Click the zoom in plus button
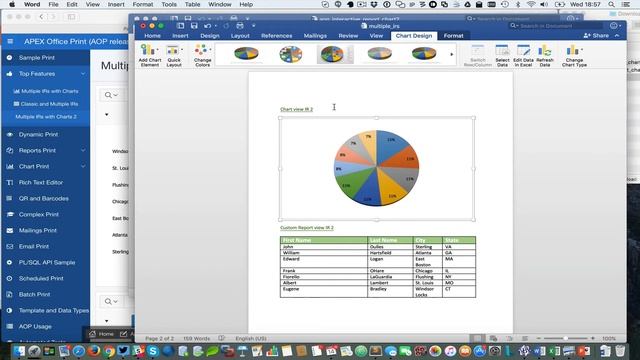Image resolution: width=640 pixels, height=360 pixels. 593,338
